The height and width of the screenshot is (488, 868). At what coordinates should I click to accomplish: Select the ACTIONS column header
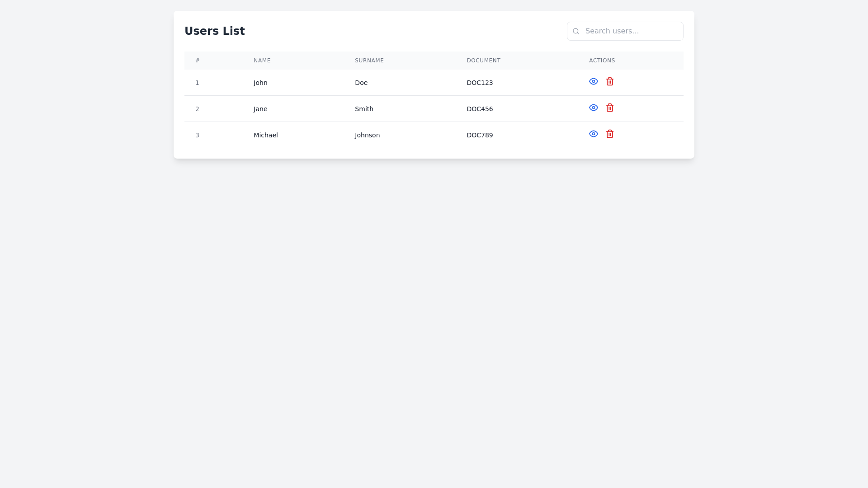click(x=602, y=60)
